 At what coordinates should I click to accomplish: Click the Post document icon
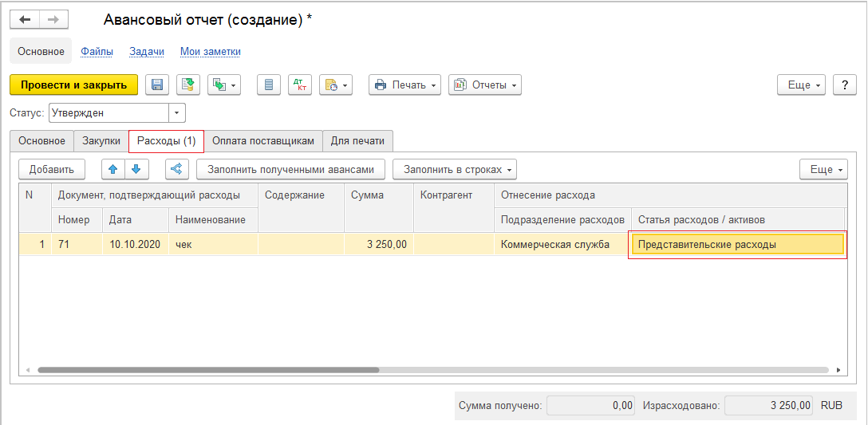188,85
